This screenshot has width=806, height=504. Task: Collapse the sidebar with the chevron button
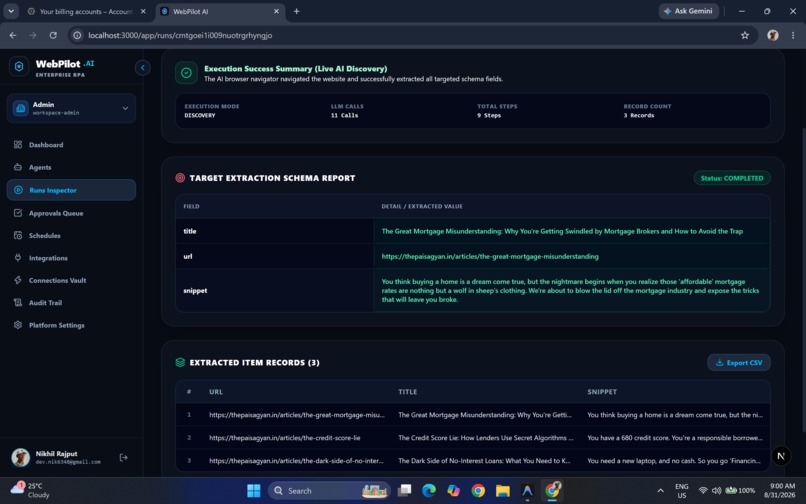[142, 67]
